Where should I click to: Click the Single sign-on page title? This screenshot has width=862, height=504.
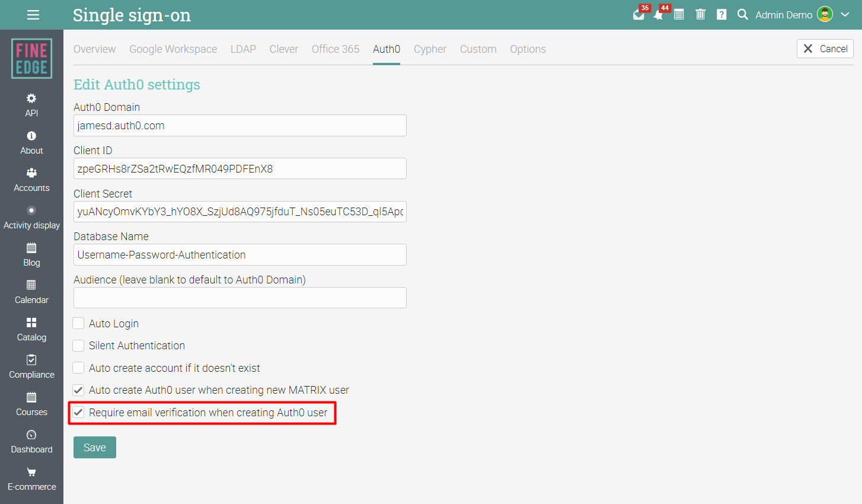(132, 15)
